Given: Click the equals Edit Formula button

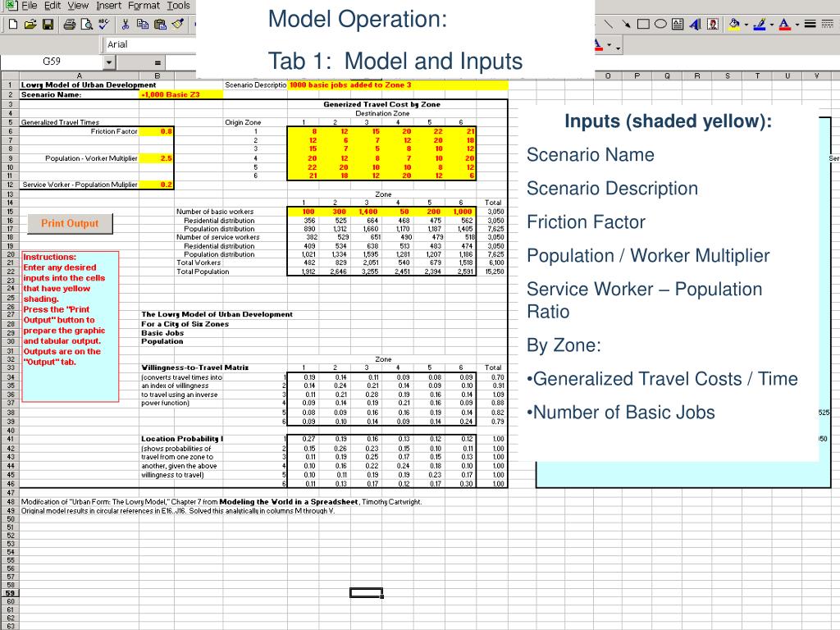Looking at the screenshot, I should click(157, 62).
